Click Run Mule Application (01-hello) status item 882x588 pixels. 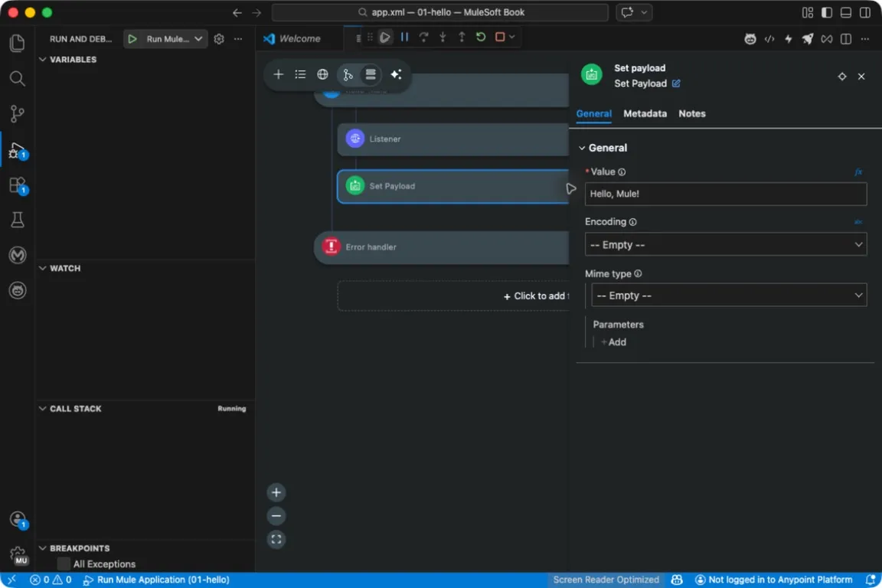[156, 580]
